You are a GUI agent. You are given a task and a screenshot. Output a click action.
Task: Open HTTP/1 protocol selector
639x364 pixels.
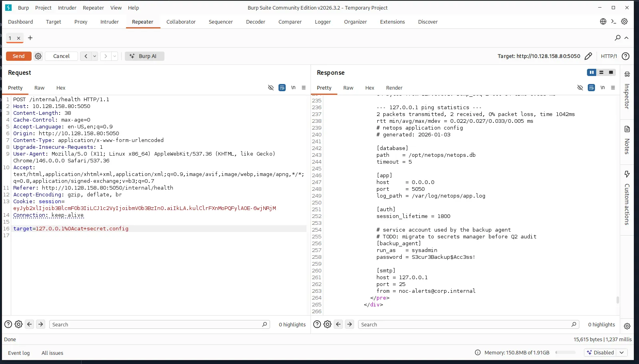(x=609, y=56)
